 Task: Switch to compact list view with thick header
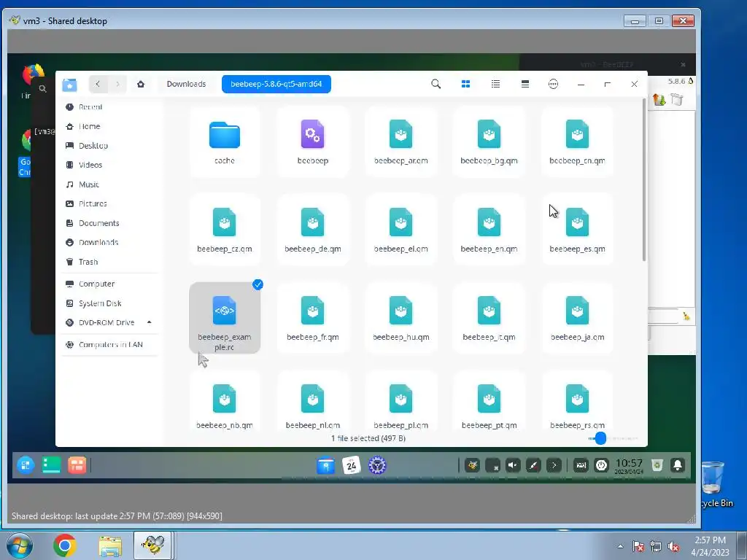click(x=525, y=84)
